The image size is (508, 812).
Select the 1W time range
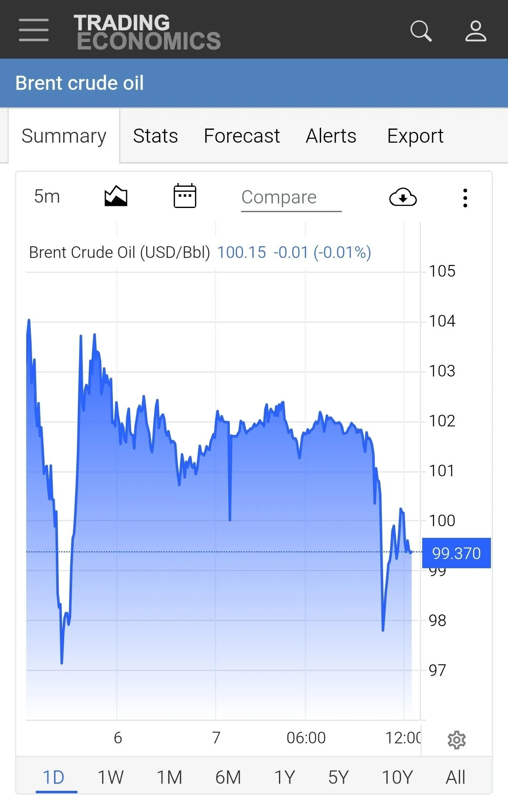pos(110,777)
